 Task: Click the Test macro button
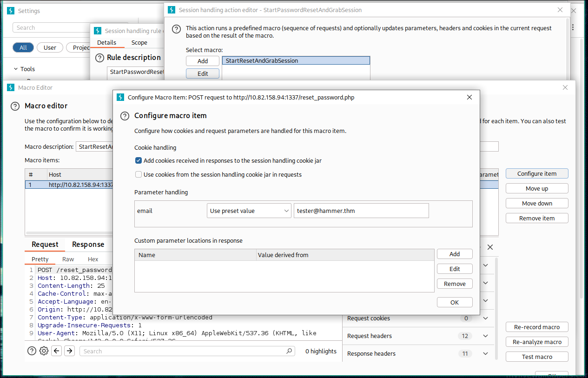536,357
